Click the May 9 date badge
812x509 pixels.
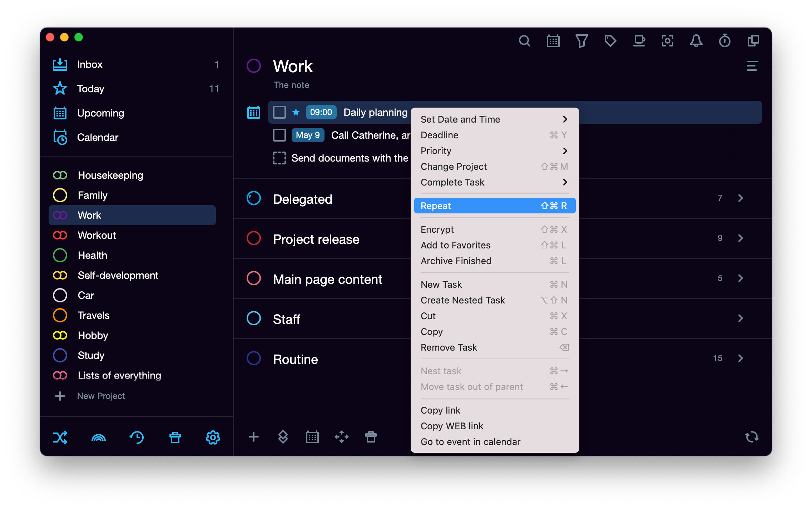coord(308,135)
